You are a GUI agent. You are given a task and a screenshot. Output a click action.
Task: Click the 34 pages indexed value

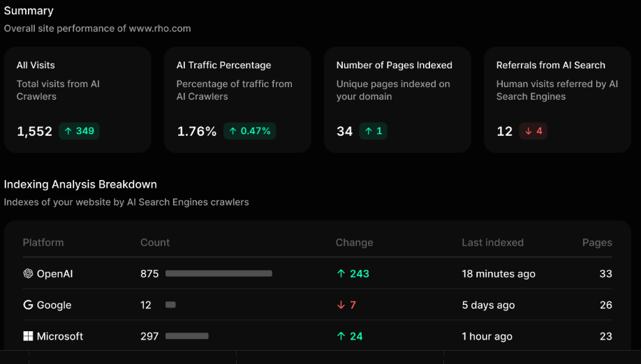tap(345, 131)
